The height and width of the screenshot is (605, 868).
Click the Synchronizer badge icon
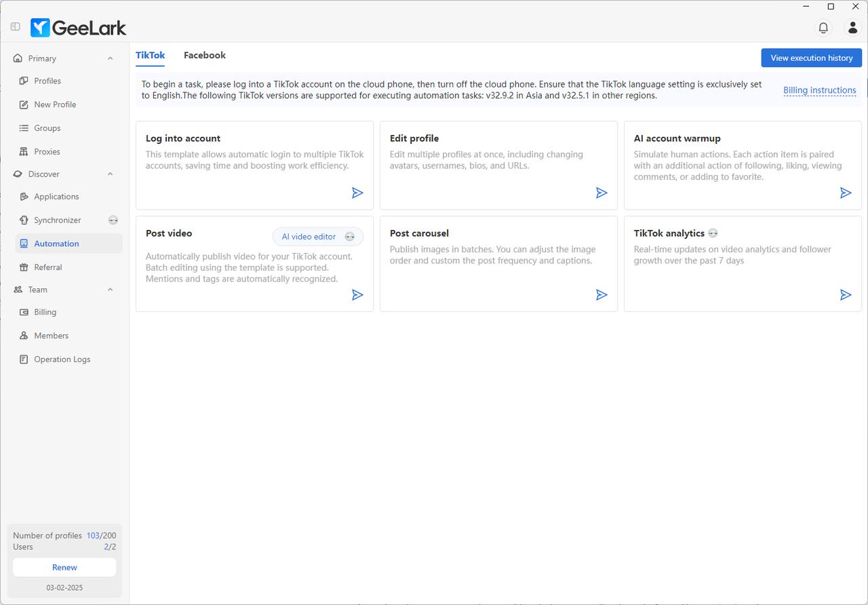(113, 220)
